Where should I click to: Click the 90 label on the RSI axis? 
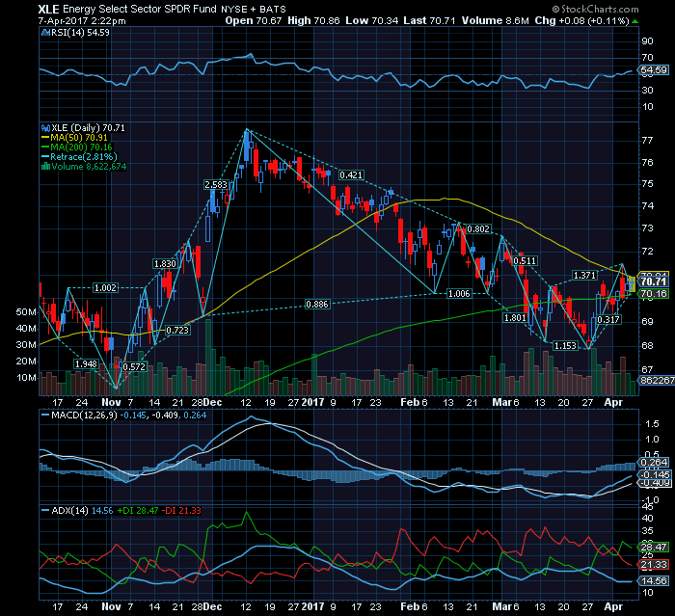(x=647, y=41)
